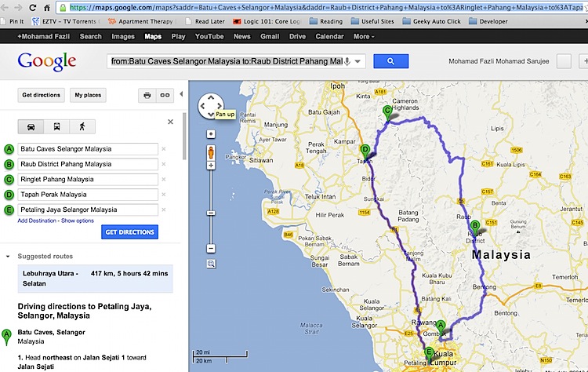The width and height of the screenshot is (588, 372).
Task: Click the zoom box magnifier icon on map
Action: click(x=211, y=264)
